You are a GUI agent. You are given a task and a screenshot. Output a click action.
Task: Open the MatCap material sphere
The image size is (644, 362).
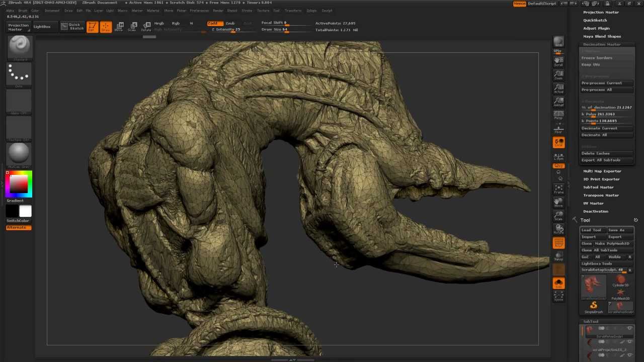coord(19,155)
